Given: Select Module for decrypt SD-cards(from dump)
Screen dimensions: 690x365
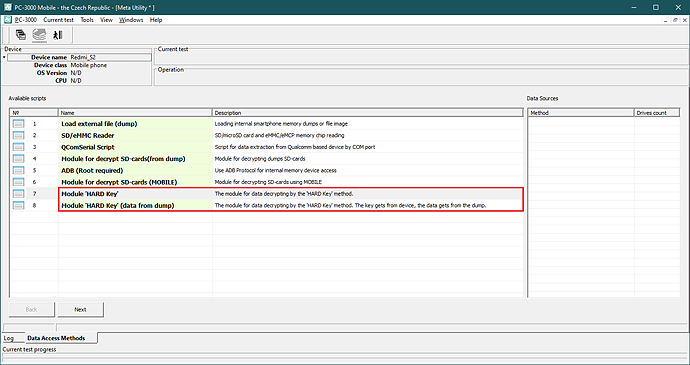Looking at the screenshot, I should pos(123,159).
